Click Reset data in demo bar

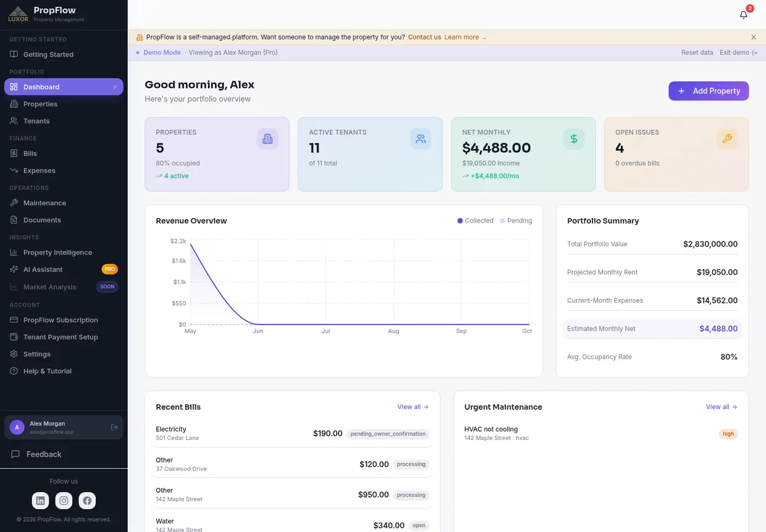coord(697,53)
